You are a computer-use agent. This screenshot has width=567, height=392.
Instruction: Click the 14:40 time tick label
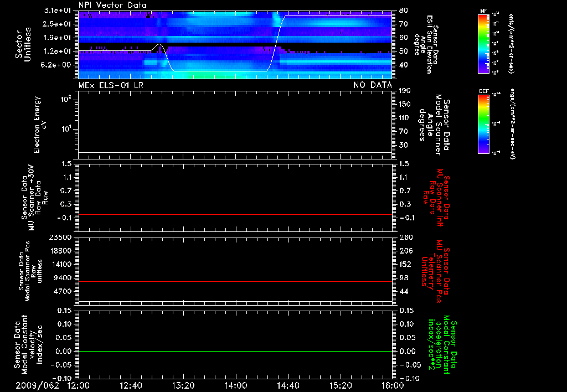(x=288, y=385)
